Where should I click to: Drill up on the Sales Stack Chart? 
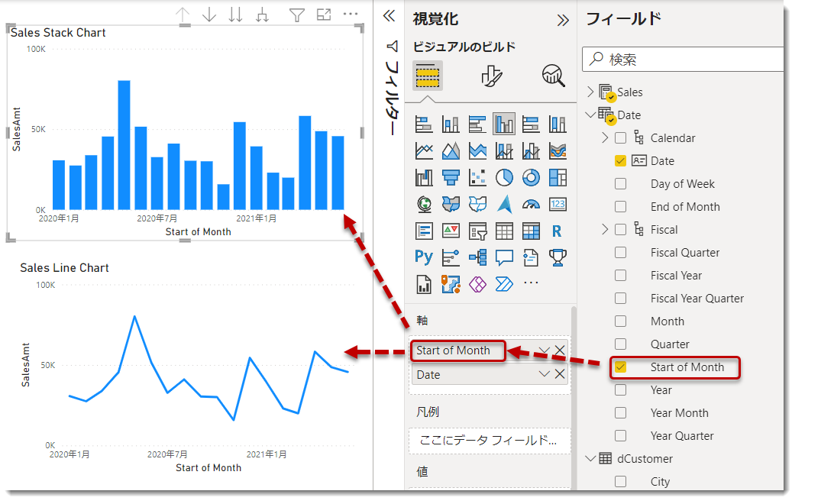click(x=183, y=15)
